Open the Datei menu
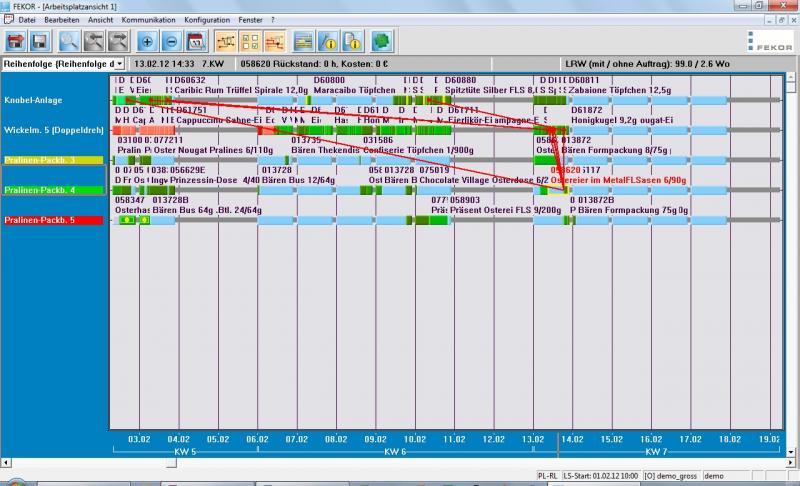Viewport: 800px width, 486px height. coord(27,20)
